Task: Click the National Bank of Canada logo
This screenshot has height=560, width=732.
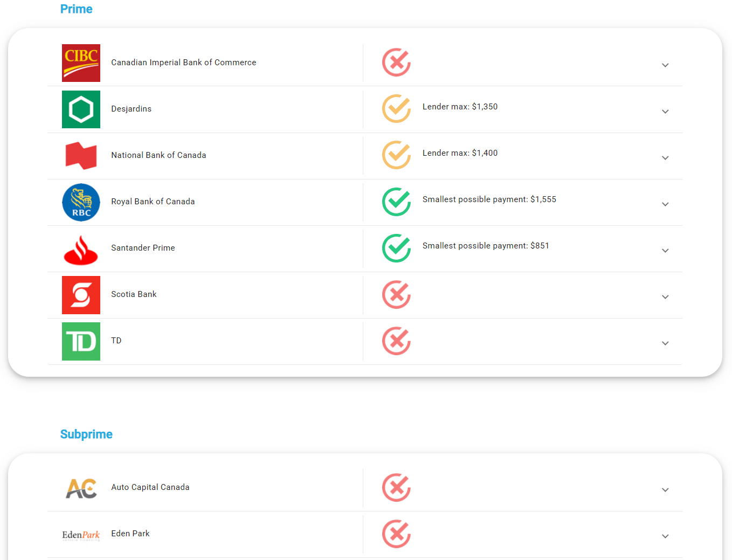Action: 81,156
